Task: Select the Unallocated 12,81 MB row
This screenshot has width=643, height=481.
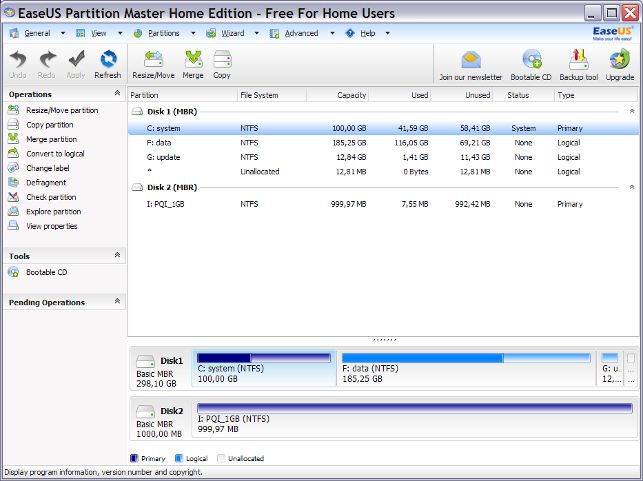Action: (x=383, y=171)
